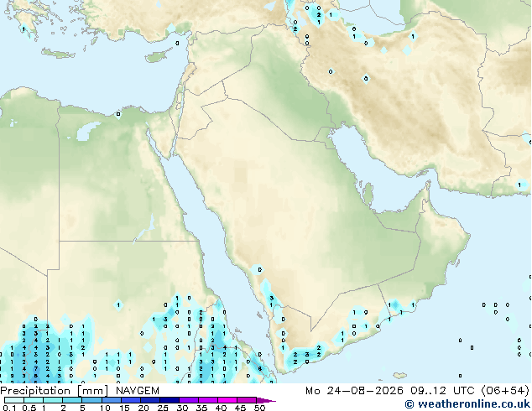Click the 0.1–0.5 mm legend color swatch
Image resolution: width=532 pixels, height=411 pixels.
[x=14, y=400]
